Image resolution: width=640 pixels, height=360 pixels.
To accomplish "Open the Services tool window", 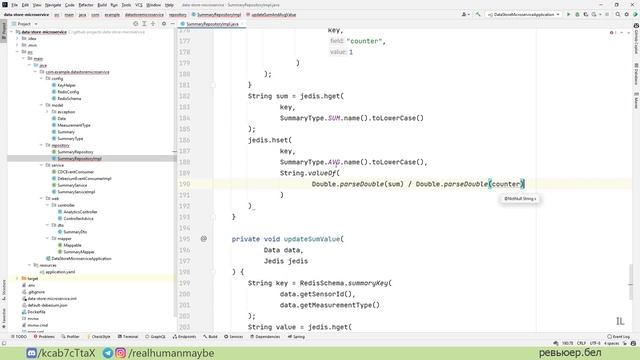I will (x=233, y=337).
